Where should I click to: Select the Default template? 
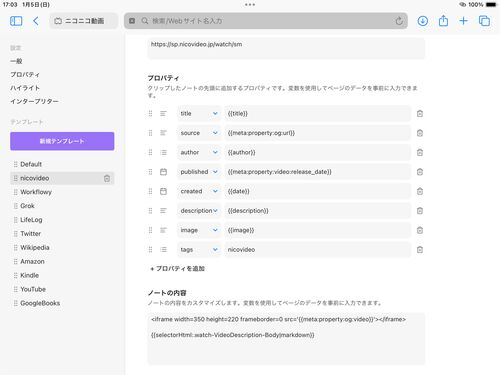62,164
